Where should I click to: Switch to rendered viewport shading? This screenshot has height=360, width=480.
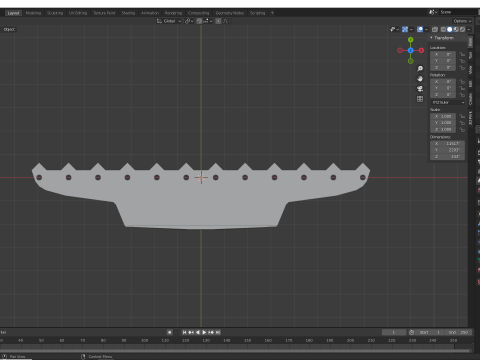[x=462, y=29]
